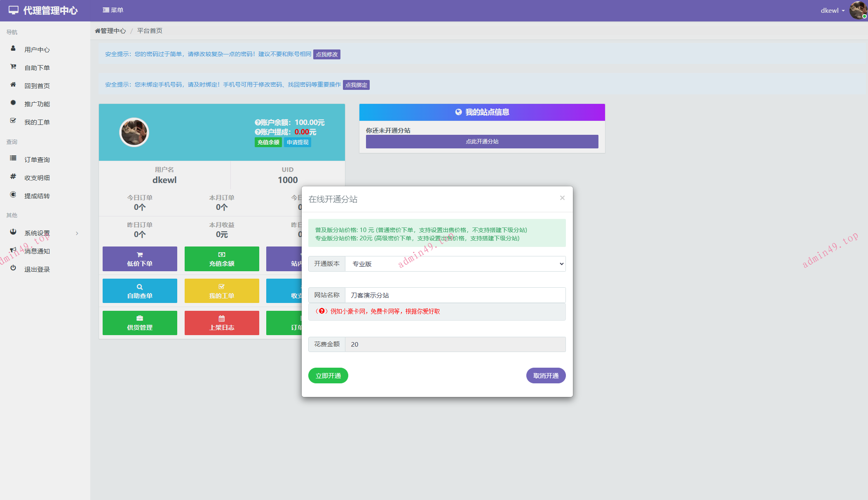The image size is (868, 500).
Task: Open the 开通版本 dropdown
Action: coord(455,264)
